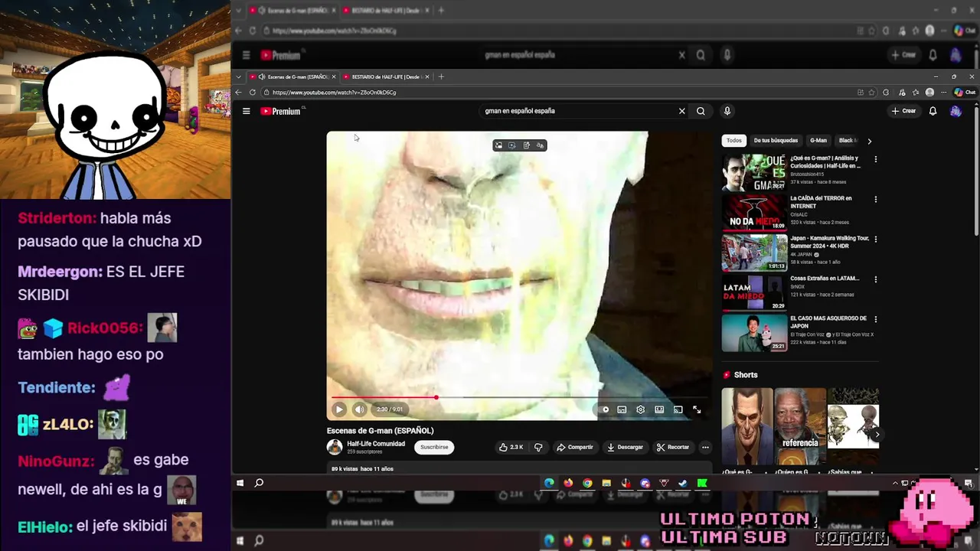Viewport: 980px width, 551px height.
Task: Dislike the video
Action: pyautogui.click(x=538, y=447)
